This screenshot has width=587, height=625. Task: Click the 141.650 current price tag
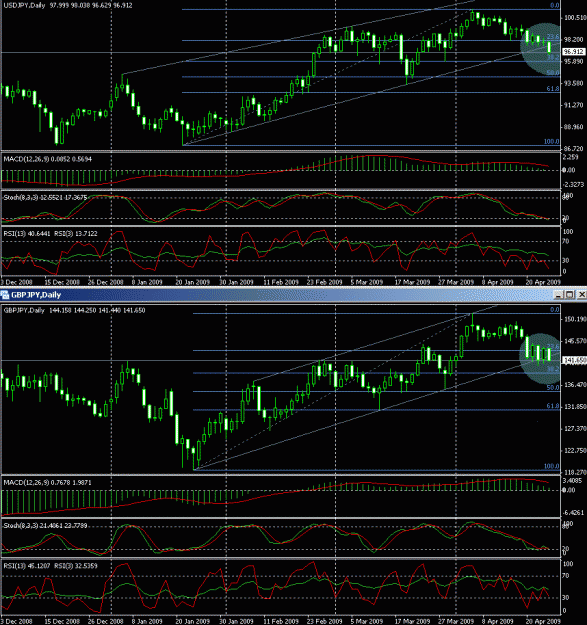pos(574,360)
